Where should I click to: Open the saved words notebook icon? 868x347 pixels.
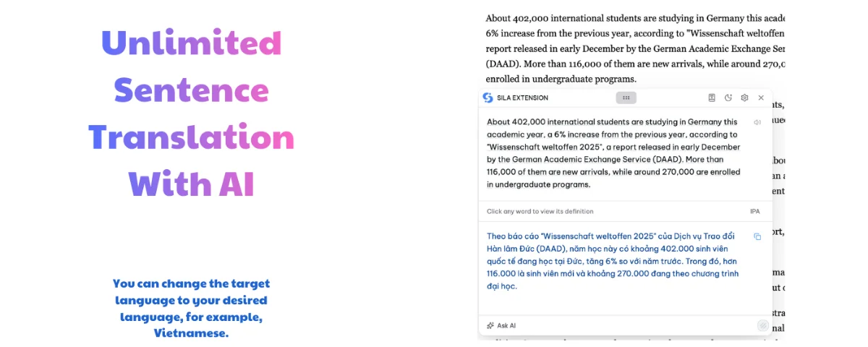tap(712, 98)
